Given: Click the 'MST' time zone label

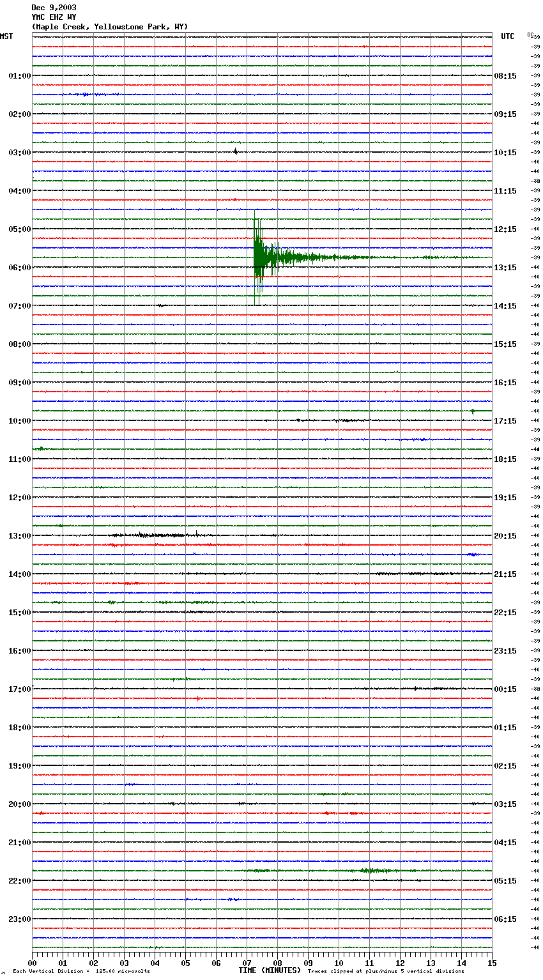Looking at the screenshot, I should (x=6, y=36).
